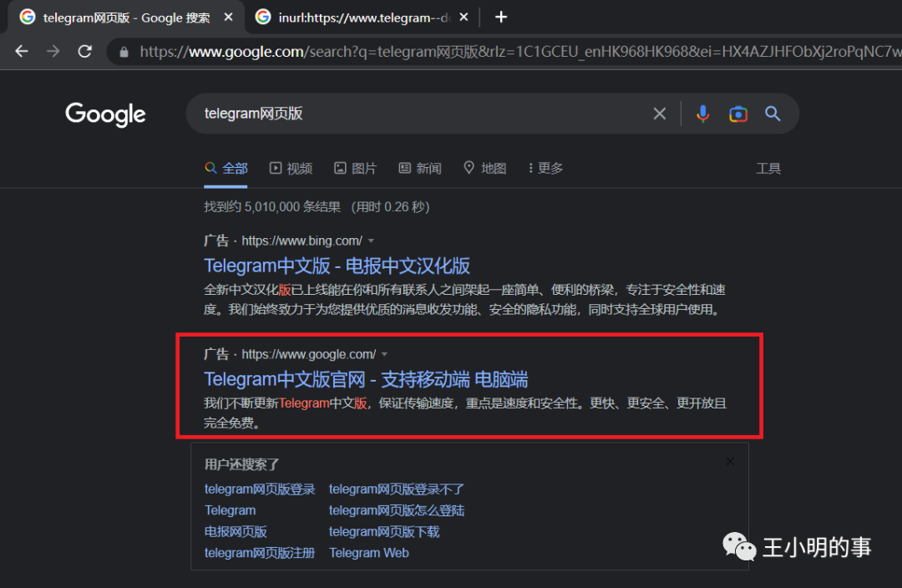Open a new tab with the plus icon
Viewport: 902px width, 588px height.
coord(501,18)
